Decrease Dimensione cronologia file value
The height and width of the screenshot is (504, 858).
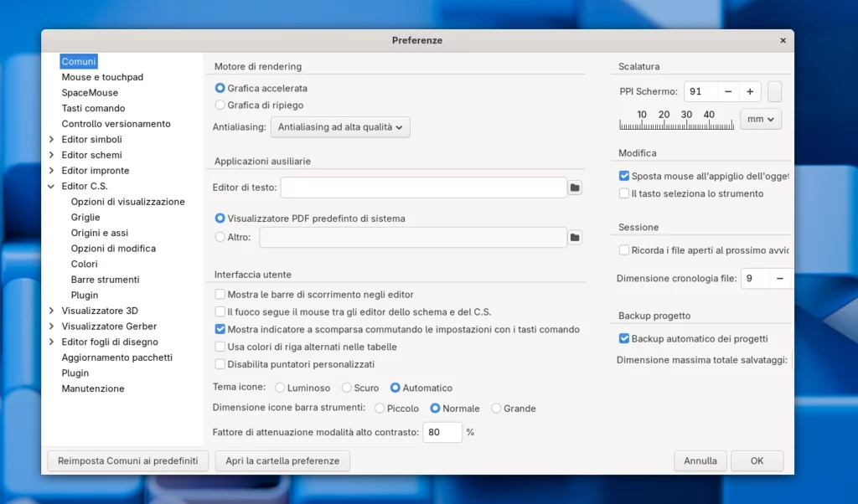[x=780, y=279]
